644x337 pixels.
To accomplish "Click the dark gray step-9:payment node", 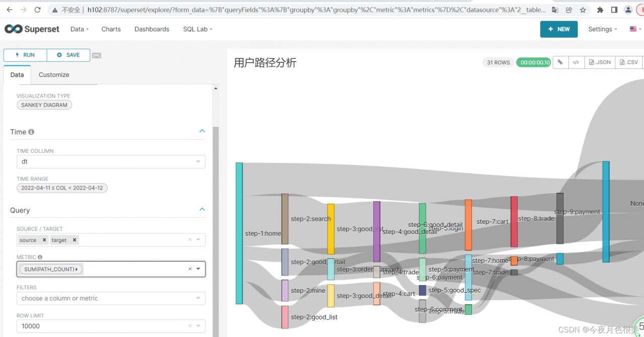I will [x=560, y=218].
